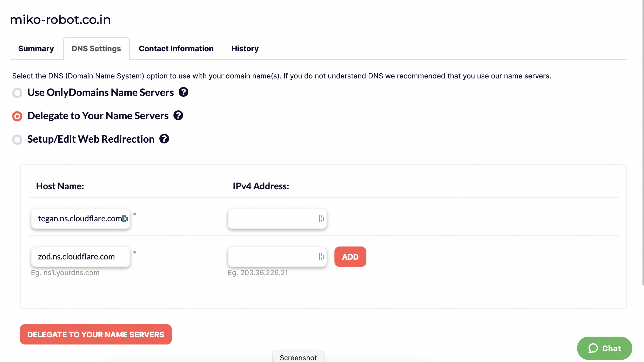Click help icon beside Setup/Edit Web Redirection
The height and width of the screenshot is (362, 644).
pos(164,139)
